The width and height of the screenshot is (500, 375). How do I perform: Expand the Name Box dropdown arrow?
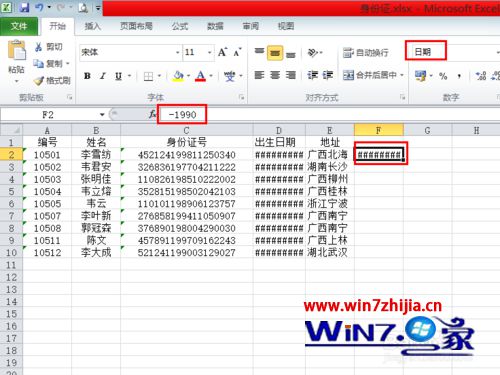click(x=102, y=115)
